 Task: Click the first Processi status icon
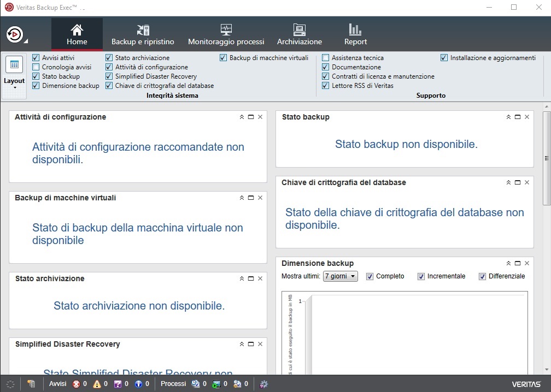coord(195,384)
